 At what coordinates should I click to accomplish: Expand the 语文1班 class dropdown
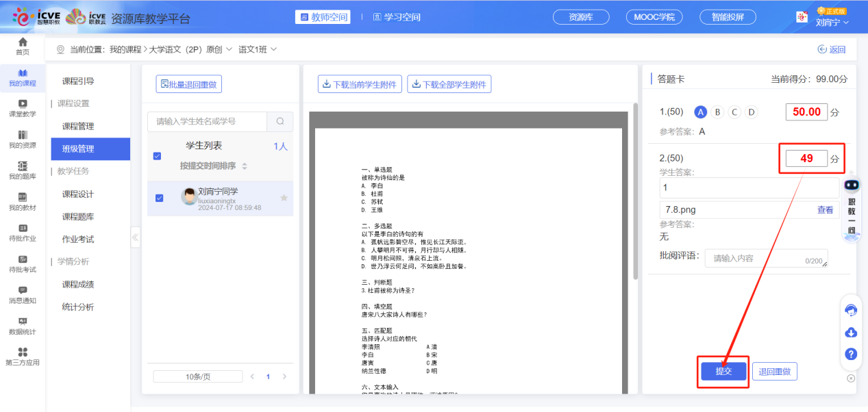pyautogui.click(x=258, y=49)
